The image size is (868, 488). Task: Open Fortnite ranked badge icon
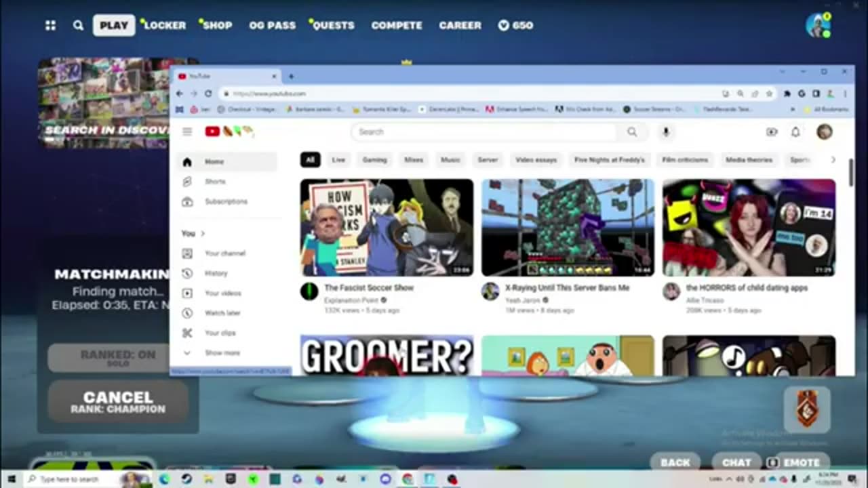click(x=807, y=409)
